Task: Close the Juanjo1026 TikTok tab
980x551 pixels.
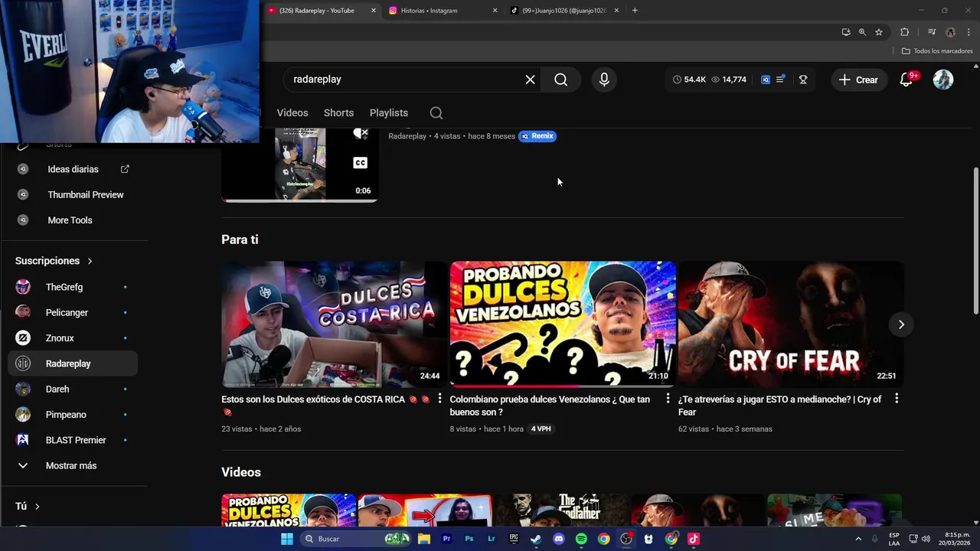Action: (x=616, y=11)
